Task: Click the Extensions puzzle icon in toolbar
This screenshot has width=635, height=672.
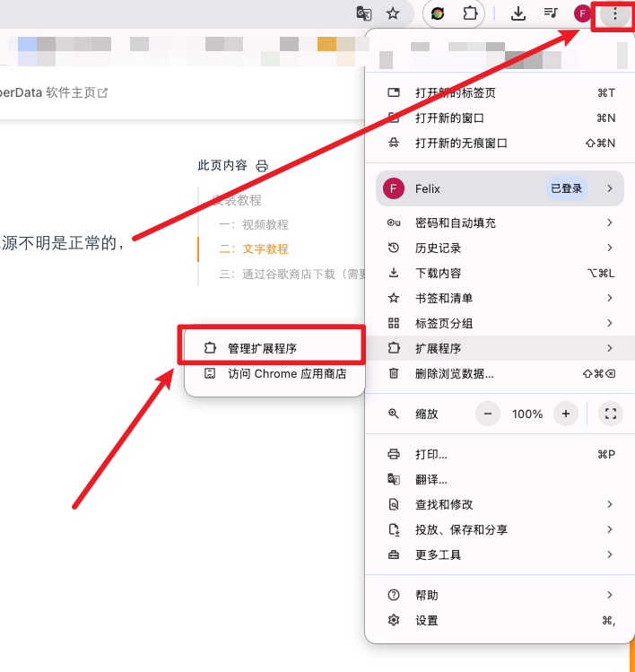Action: [470, 13]
